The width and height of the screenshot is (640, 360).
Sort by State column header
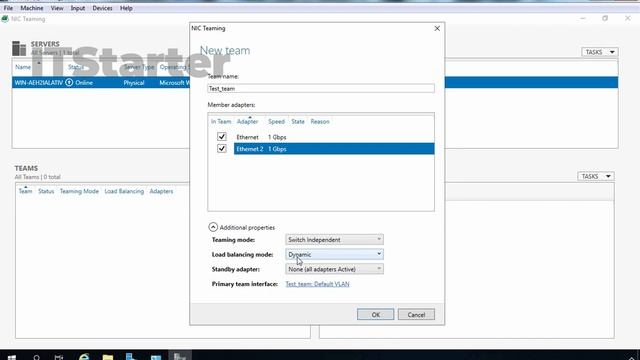click(298, 122)
